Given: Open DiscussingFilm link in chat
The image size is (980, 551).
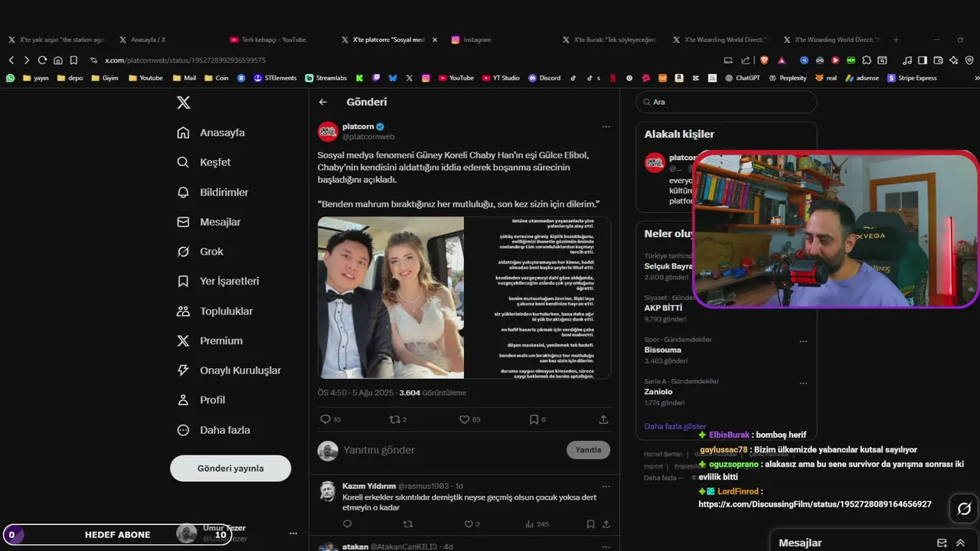Looking at the screenshot, I should tap(815, 504).
